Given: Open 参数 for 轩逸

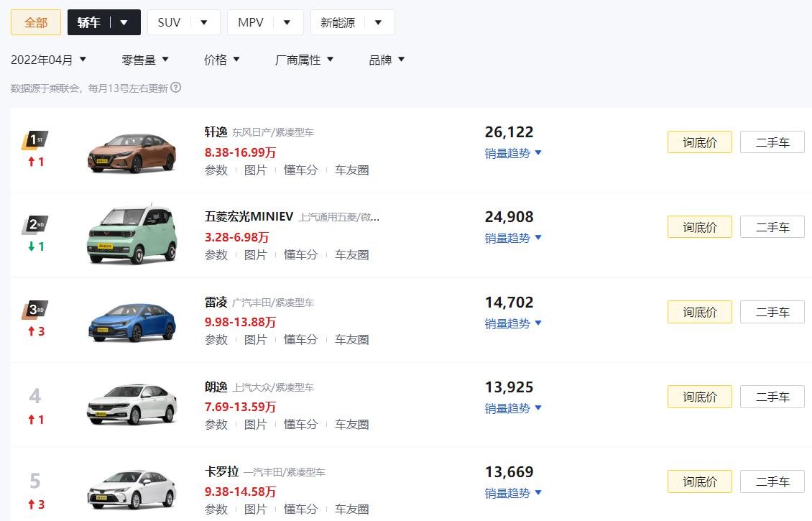Looking at the screenshot, I should 216,170.
